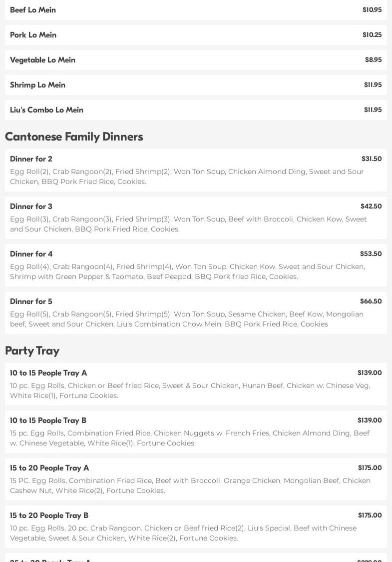Pick the Shrimp Lo Mein dish
Screen dimensions: 392x562
37,85
